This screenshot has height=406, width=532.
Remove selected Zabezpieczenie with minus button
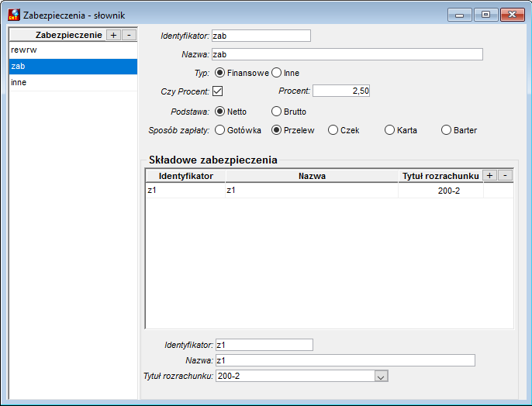click(x=129, y=35)
